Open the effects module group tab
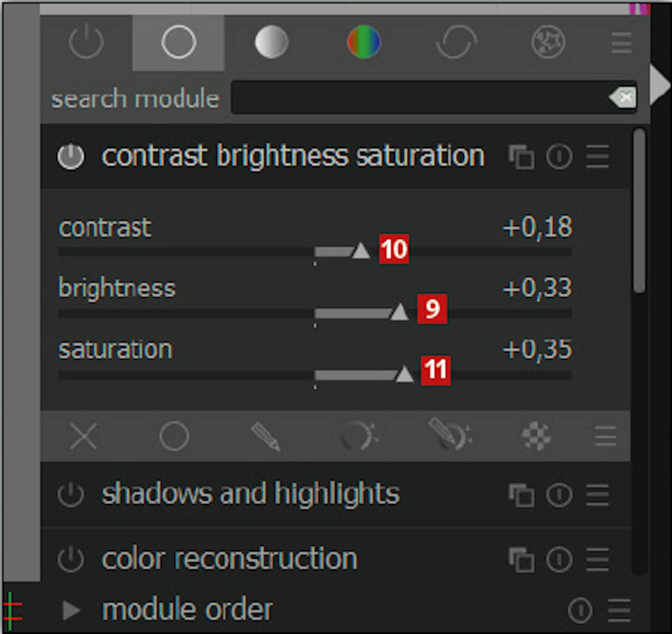The height and width of the screenshot is (634, 672). click(x=548, y=43)
